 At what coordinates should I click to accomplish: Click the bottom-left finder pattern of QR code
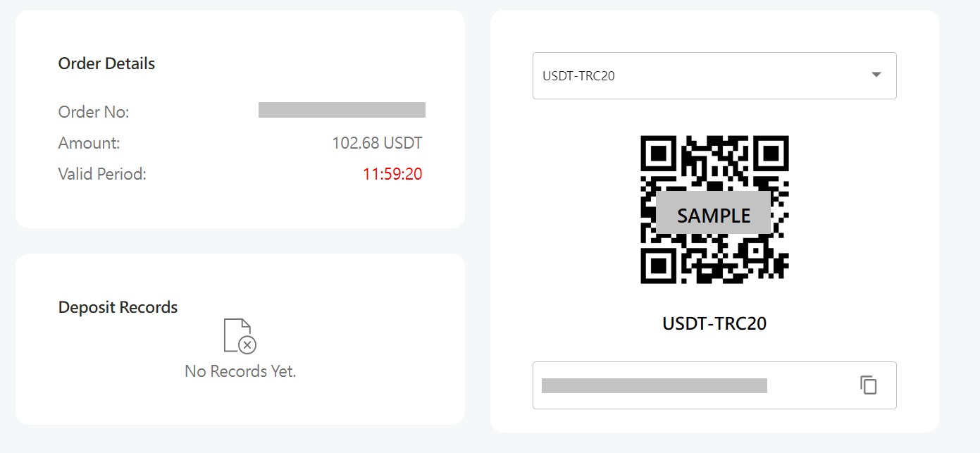click(x=658, y=266)
